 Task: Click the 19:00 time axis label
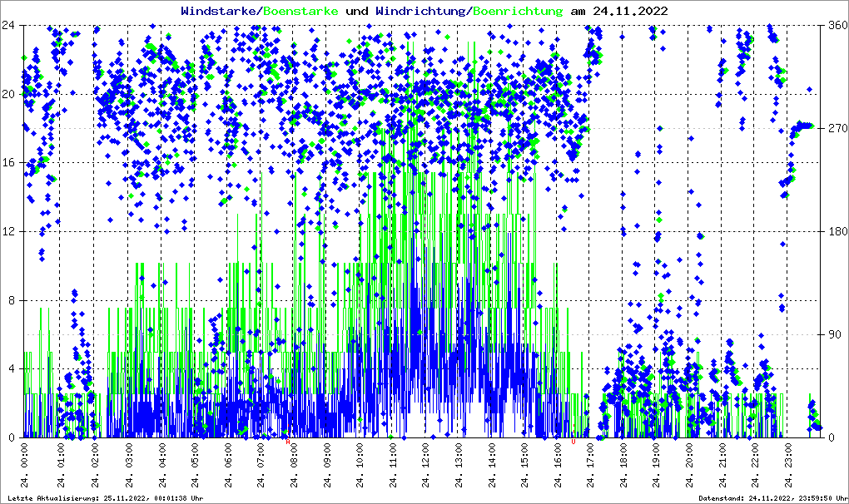pos(657,465)
